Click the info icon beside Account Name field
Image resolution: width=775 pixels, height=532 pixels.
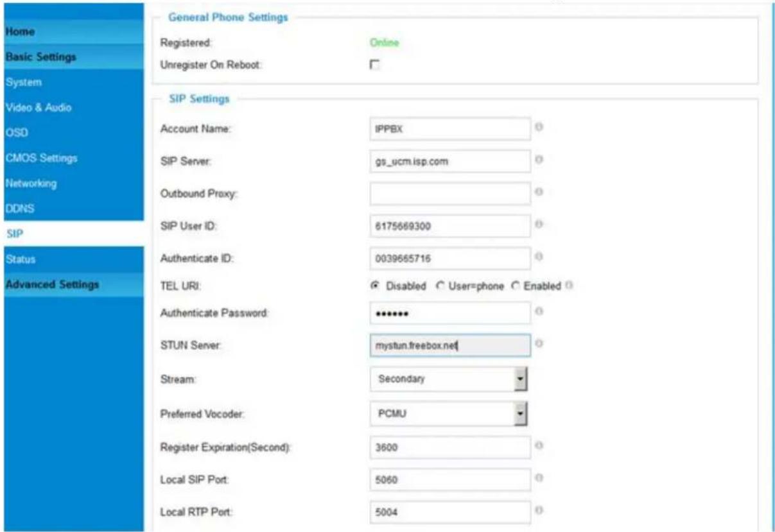[x=540, y=128]
